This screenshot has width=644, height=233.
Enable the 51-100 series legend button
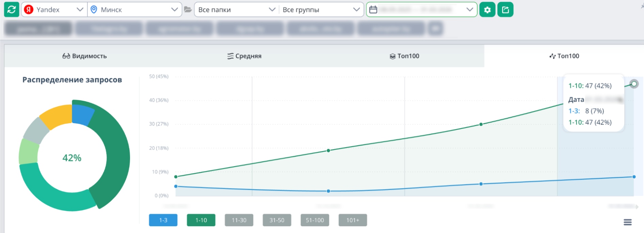(x=315, y=220)
